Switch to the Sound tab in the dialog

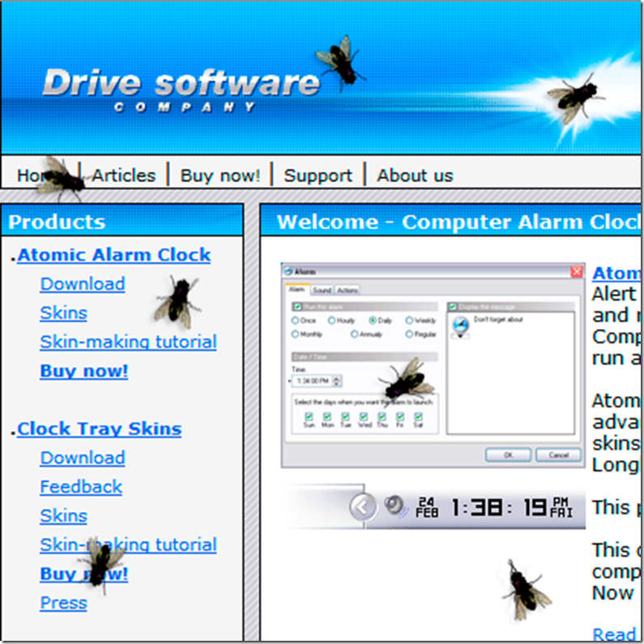coord(322,290)
